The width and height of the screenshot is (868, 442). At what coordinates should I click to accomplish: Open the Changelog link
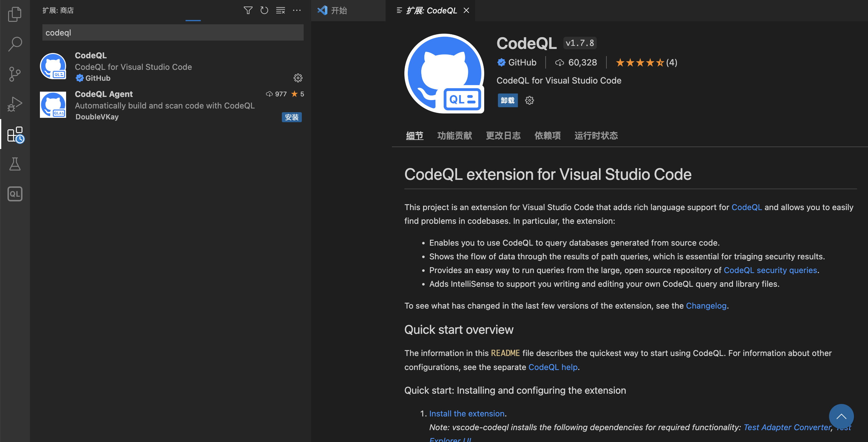[706, 305]
